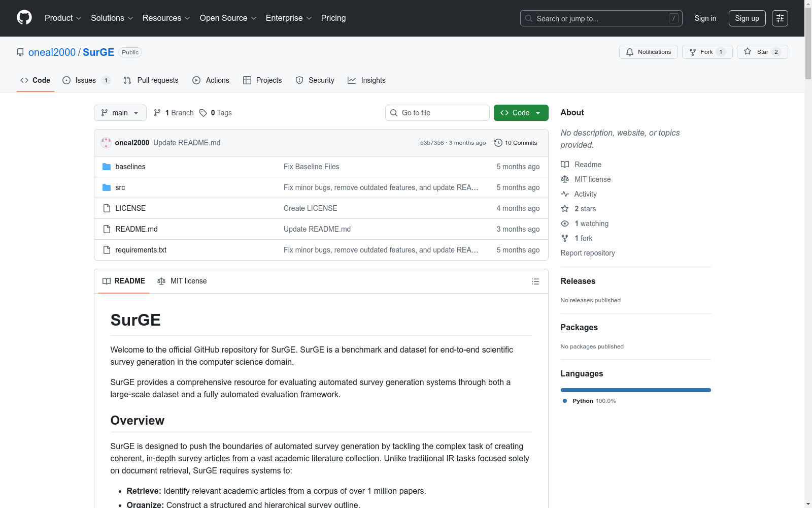This screenshot has width=812, height=508.
Task: Click the 1 Branch link
Action: 174,113
